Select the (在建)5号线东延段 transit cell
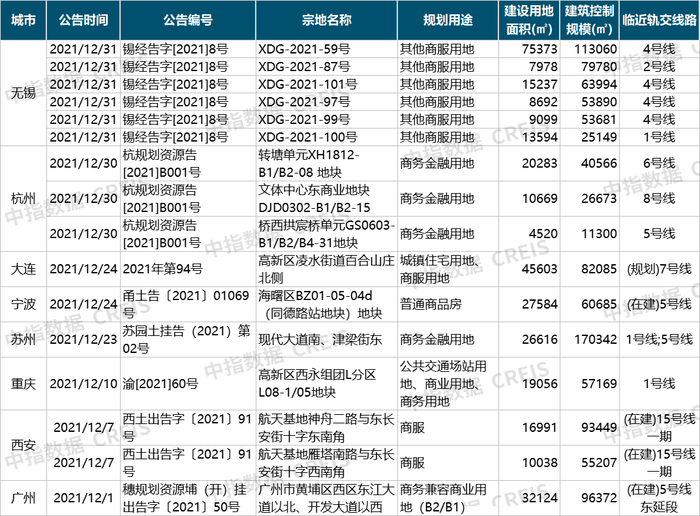The width and height of the screenshot is (700, 516). pos(659,498)
